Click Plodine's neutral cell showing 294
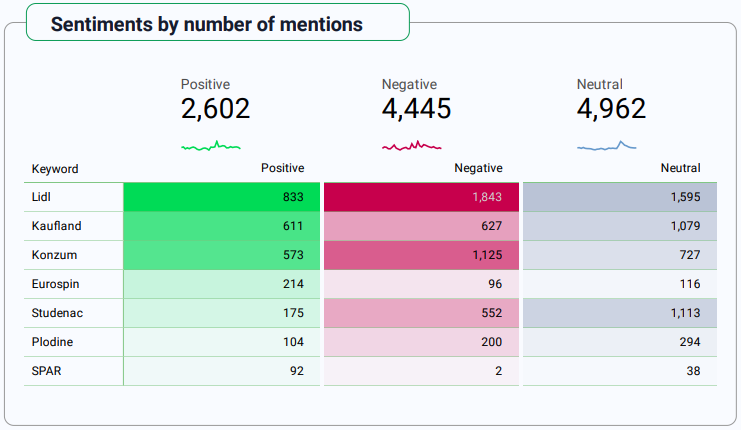The image size is (741, 430). click(x=620, y=342)
